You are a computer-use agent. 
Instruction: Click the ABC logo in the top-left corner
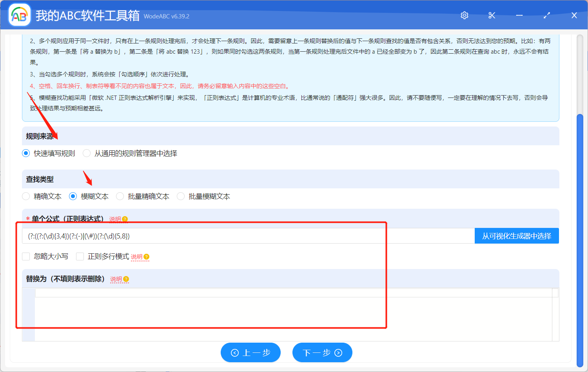click(19, 14)
